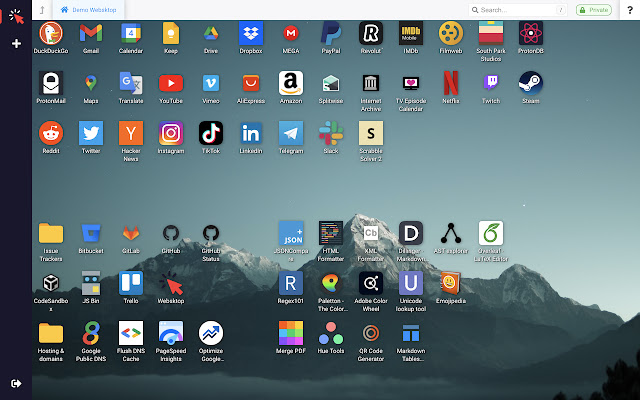
Task: Open the Hue Tools icon
Action: coord(331,333)
